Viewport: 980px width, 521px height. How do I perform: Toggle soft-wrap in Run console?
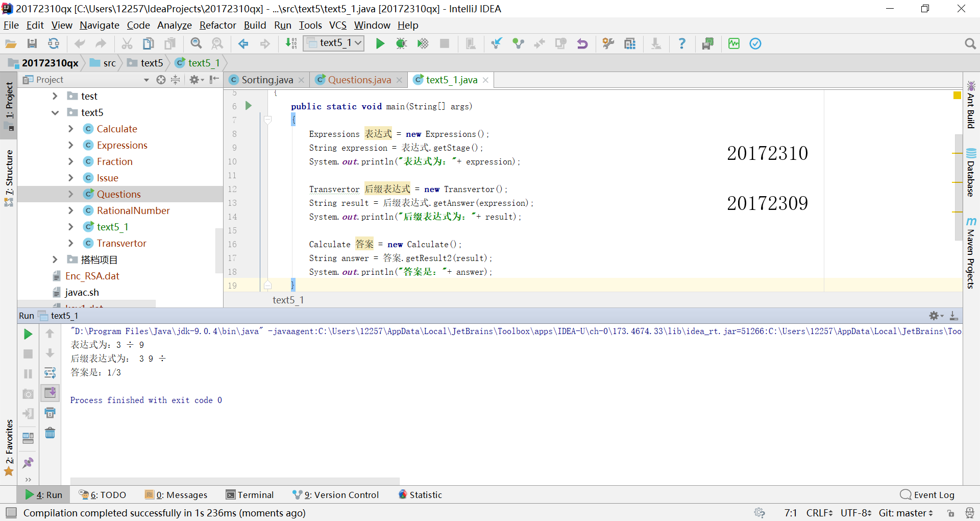click(50, 373)
